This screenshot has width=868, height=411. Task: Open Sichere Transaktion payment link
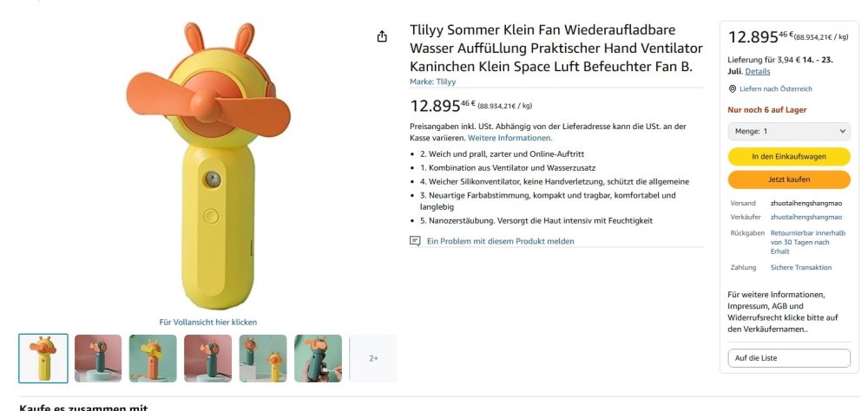point(801,268)
